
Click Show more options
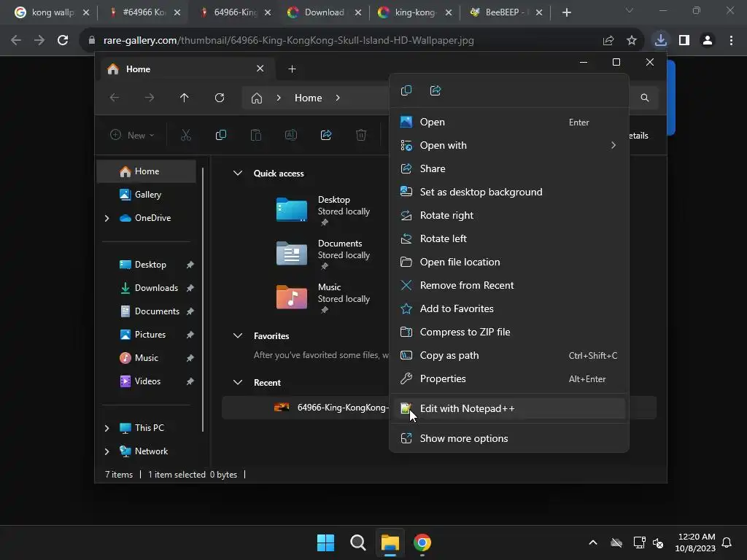pyautogui.click(x=508, y=438)
